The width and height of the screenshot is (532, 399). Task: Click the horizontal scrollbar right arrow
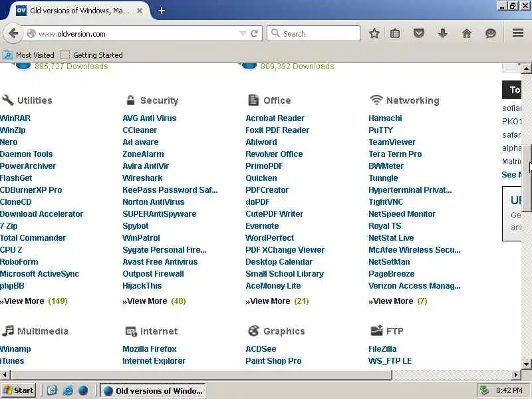(516, 375)
